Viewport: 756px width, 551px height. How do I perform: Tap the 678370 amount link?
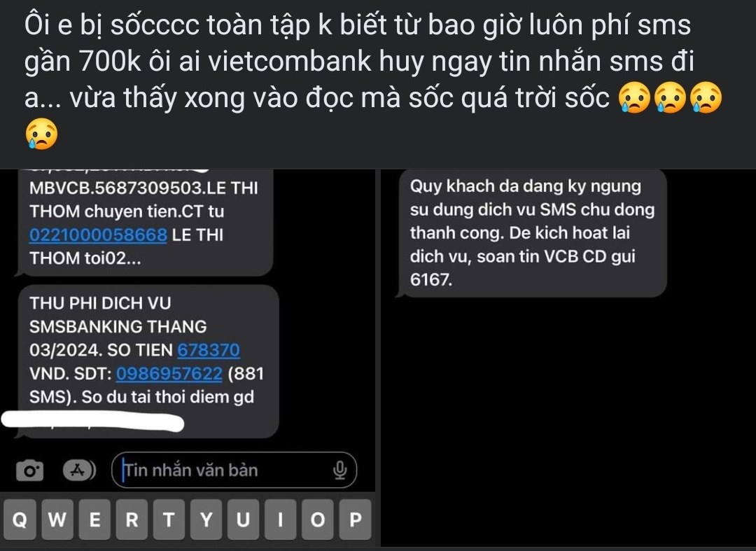209,350
